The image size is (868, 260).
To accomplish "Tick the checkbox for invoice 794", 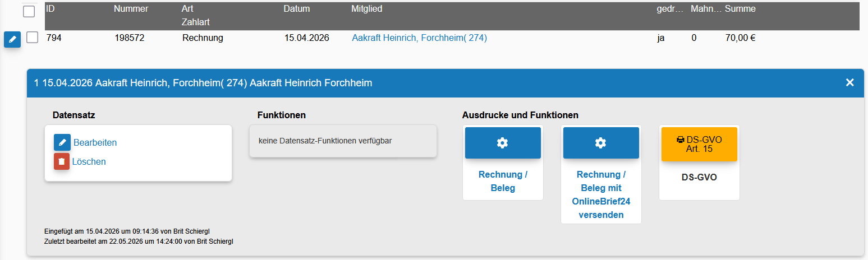I will point(33,38).
